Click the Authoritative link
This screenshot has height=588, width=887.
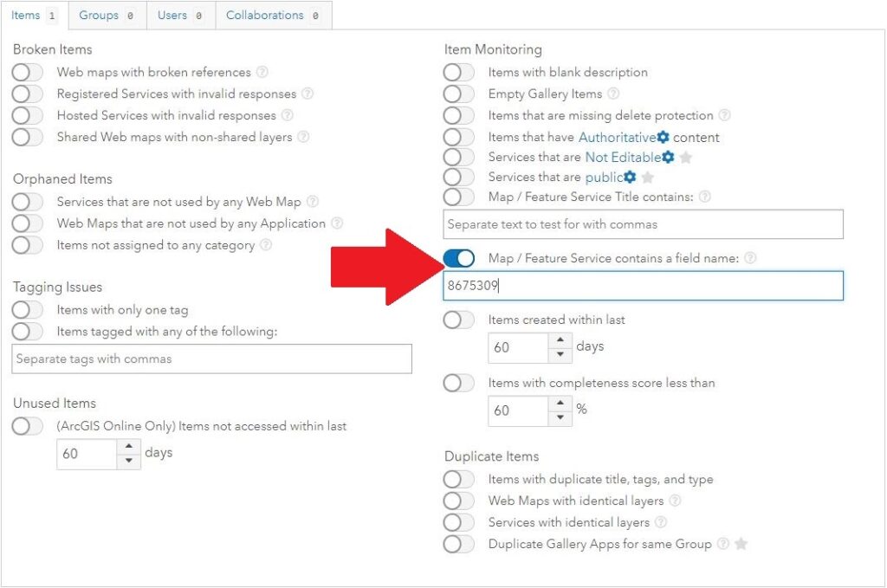[617, 137]
